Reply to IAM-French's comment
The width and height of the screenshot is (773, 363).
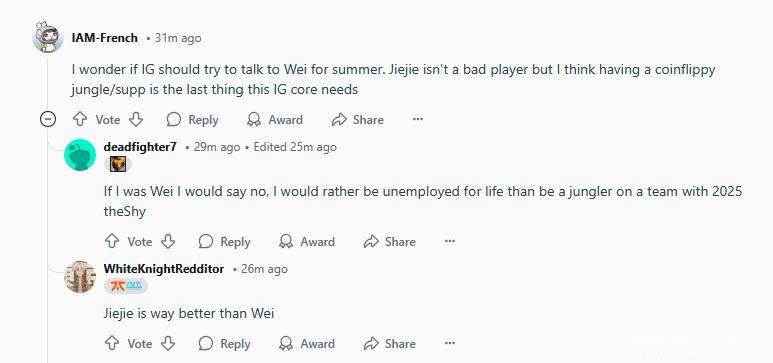(x=192, y=119)
